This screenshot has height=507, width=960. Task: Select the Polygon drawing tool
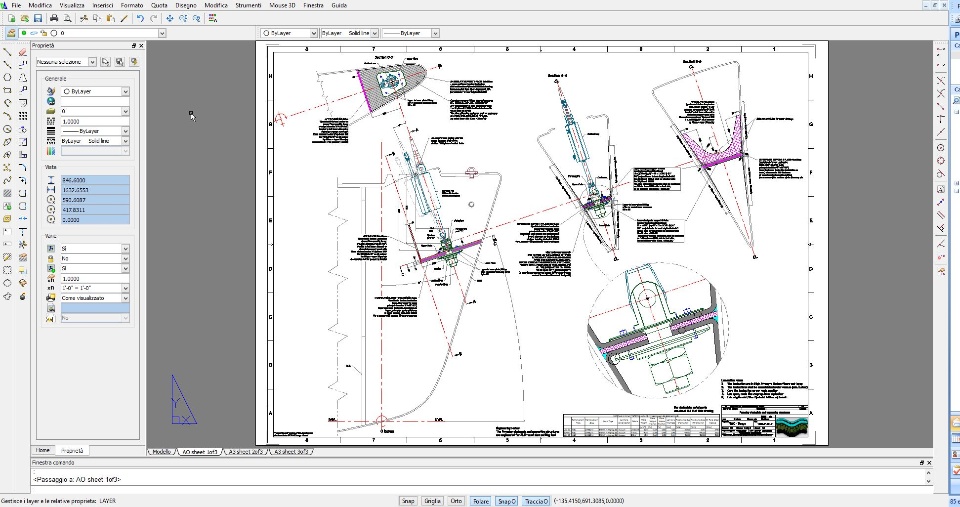[x=7, y=78]
